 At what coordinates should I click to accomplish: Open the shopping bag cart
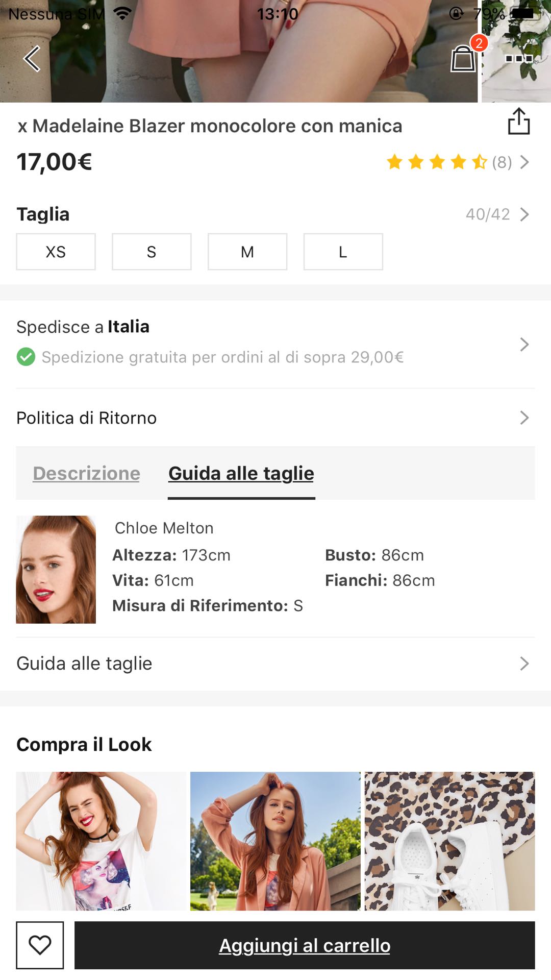(x=463, y=59)
